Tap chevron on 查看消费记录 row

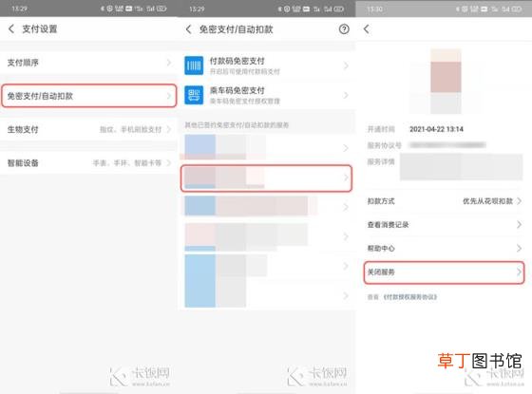click(x=519, y=224)
